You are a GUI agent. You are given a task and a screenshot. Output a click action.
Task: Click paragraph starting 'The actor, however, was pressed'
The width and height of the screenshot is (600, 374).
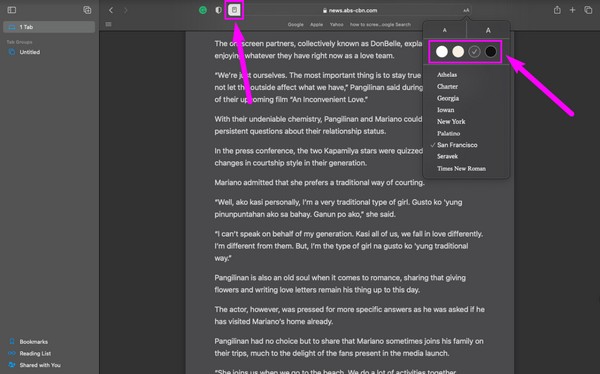349,315
